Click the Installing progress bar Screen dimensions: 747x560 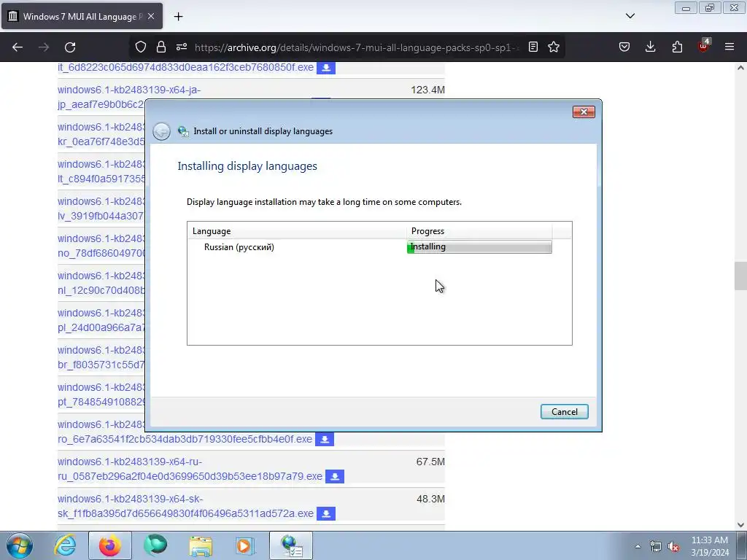tap(479, 246)
